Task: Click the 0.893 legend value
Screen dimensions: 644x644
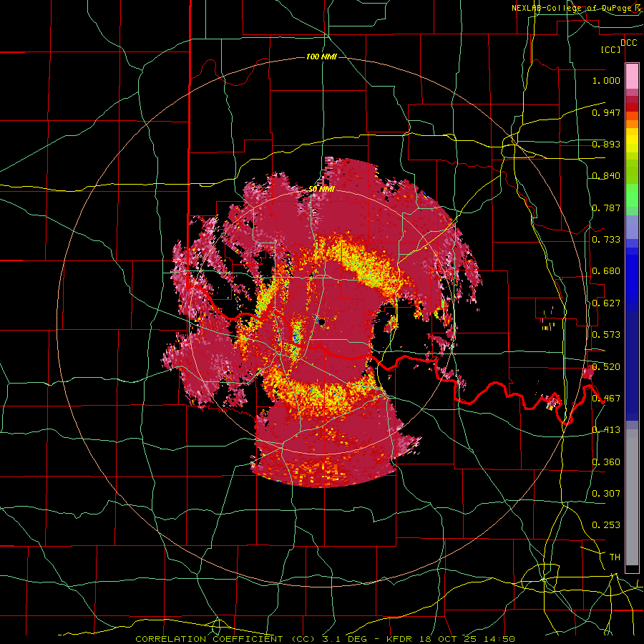Action: pos(606,144)
